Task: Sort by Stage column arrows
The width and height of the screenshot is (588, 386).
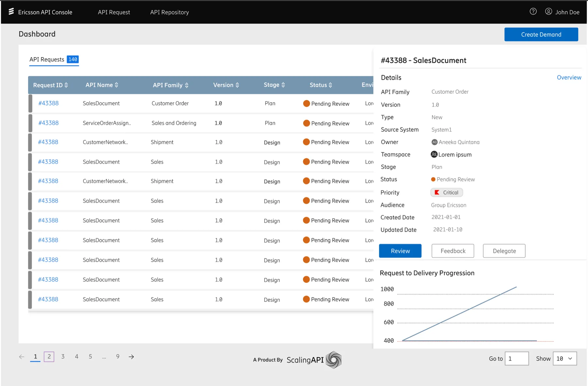Action: [283, 85]
